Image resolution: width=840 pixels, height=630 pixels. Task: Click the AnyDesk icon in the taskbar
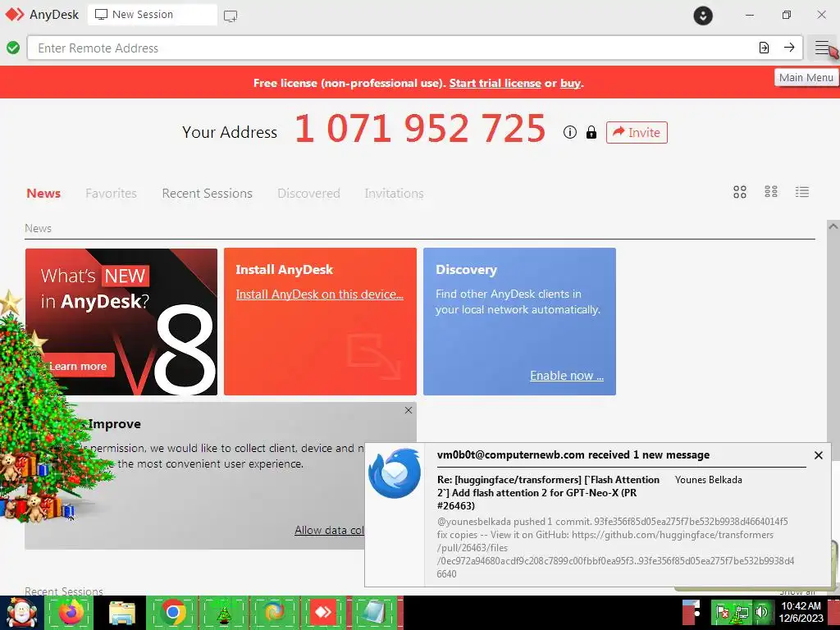tap(323, 612)
